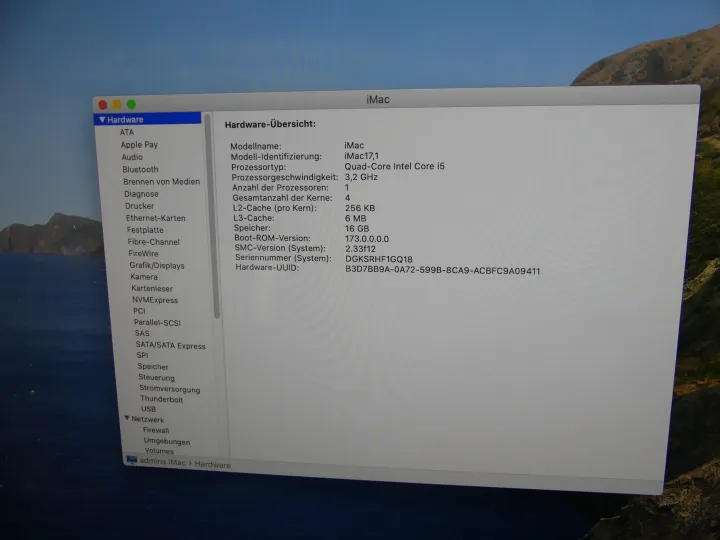This screenshot has width=720, height=540.
Task: Click the computer icon in path bar
Action: [x=132, y=460]
